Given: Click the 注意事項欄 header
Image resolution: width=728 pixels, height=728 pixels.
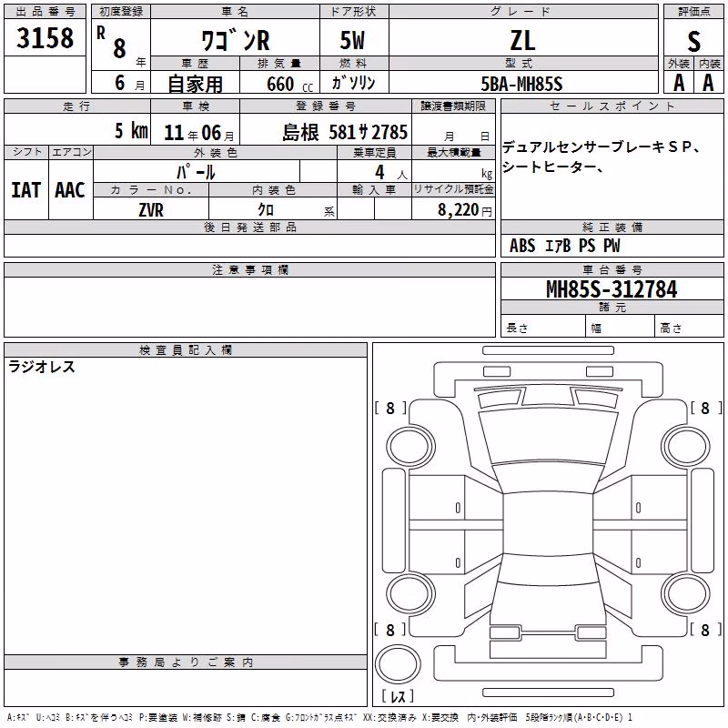Looking at the screenshot, I should (249, 269).
